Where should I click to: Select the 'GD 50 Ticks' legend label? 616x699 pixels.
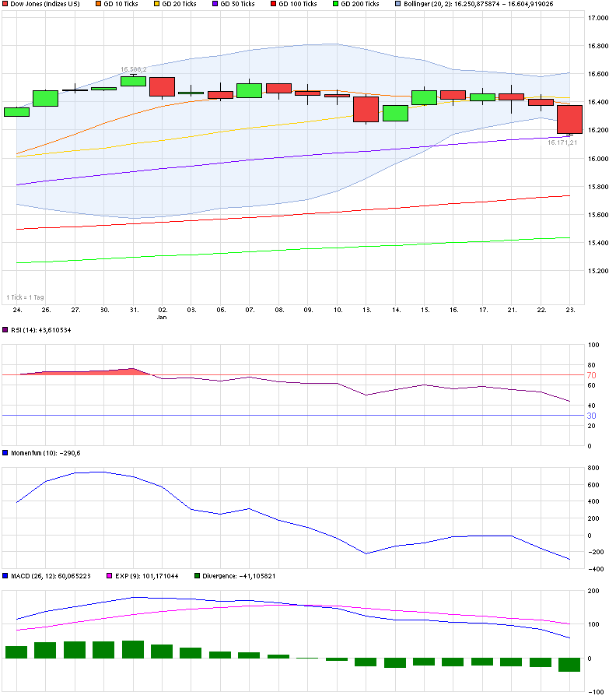(237, 4)
